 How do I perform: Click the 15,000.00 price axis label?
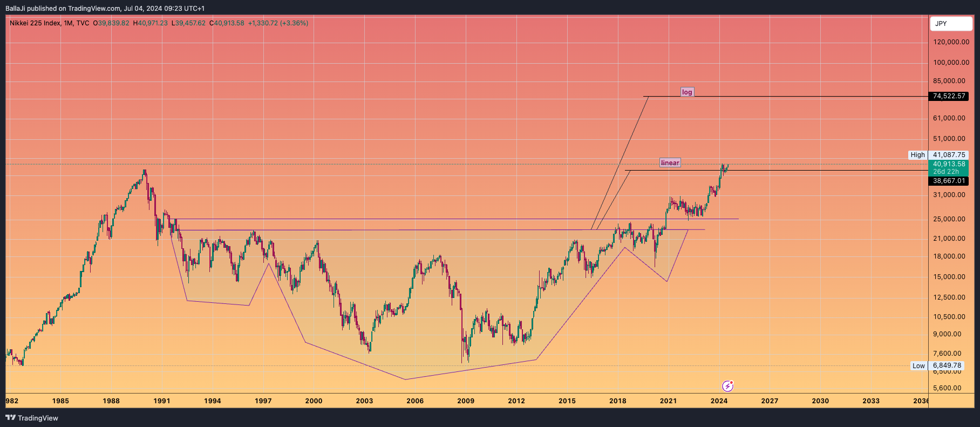[949, 277]
